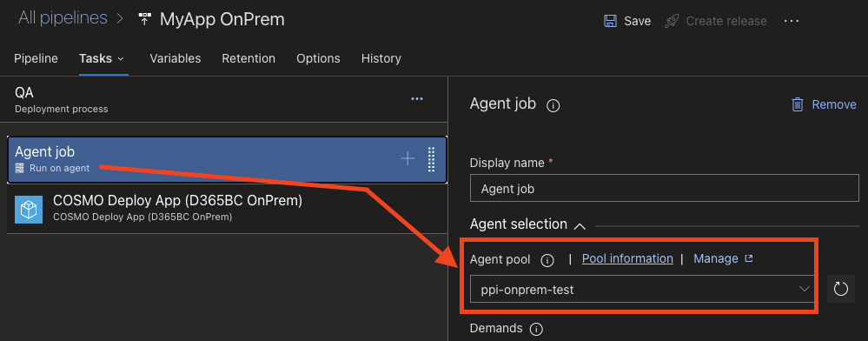This screenshot has height=341, width=868.
Task: Navigate to All pipelines breadcrumb
Action: [x=63, y=17]
